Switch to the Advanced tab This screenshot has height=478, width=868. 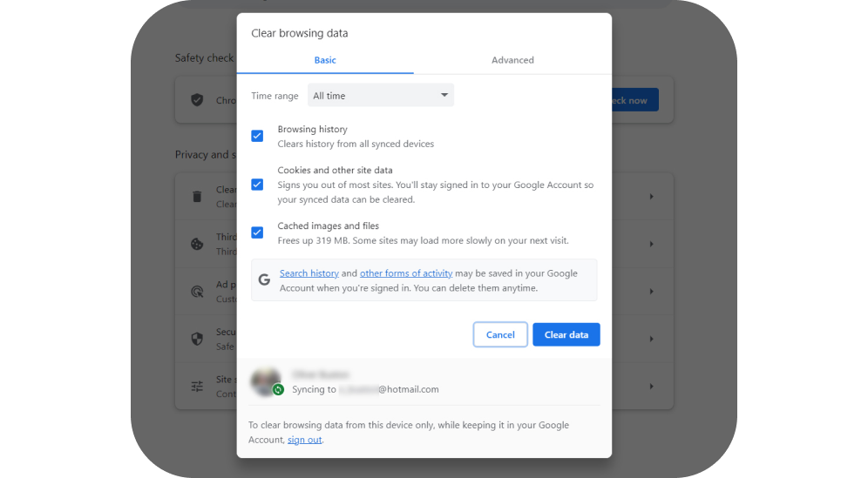[512, 60]
